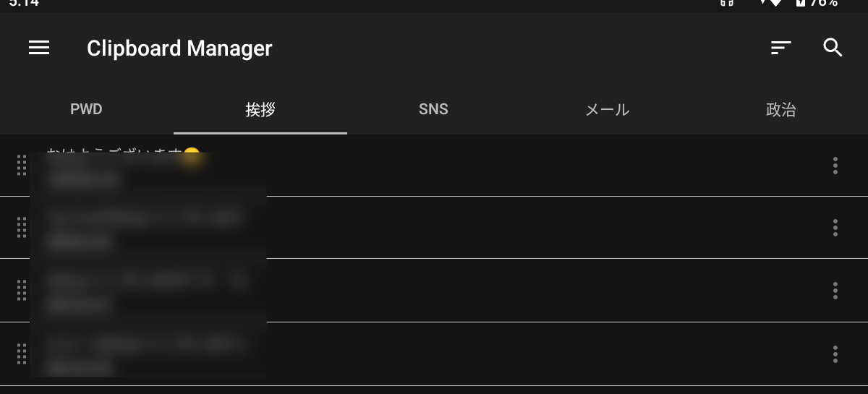Tap drag handle of second clip
Screen dimensions: 868x394
coord(21,228)
